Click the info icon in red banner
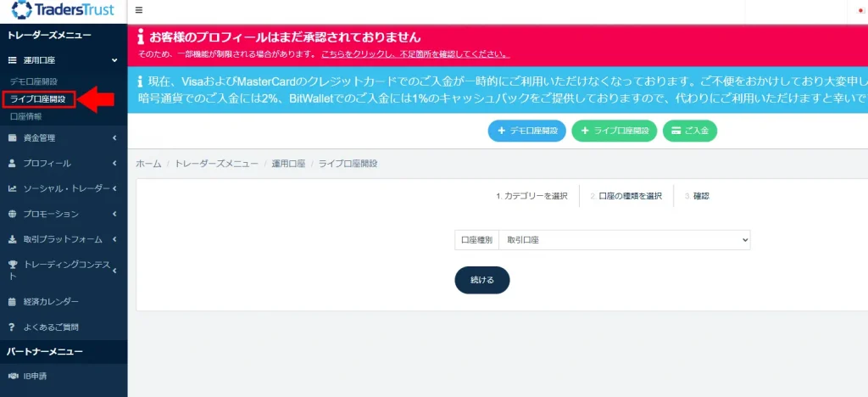This screenshot has height=397, width=868. coord(142,37)
